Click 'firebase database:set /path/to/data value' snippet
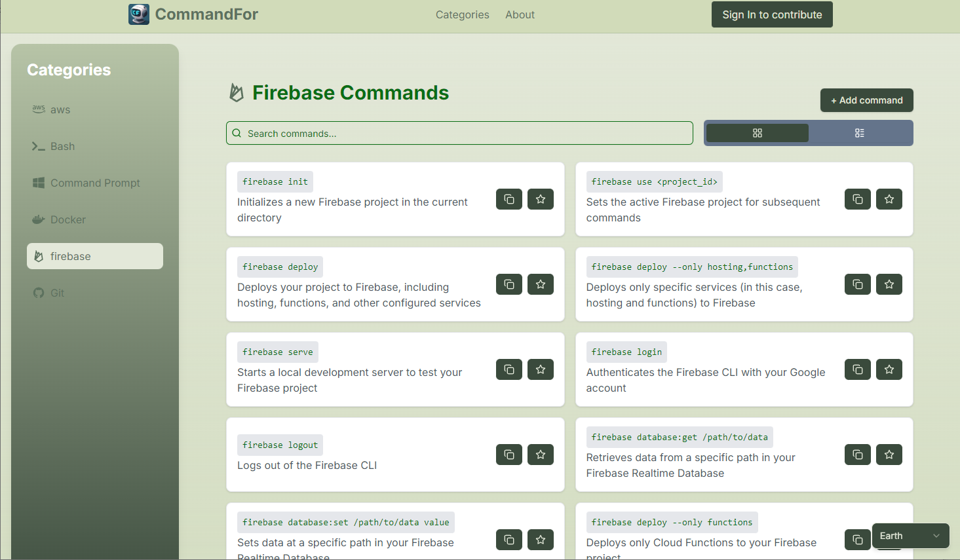Screen dimensions: 960x560 point(346,522)
